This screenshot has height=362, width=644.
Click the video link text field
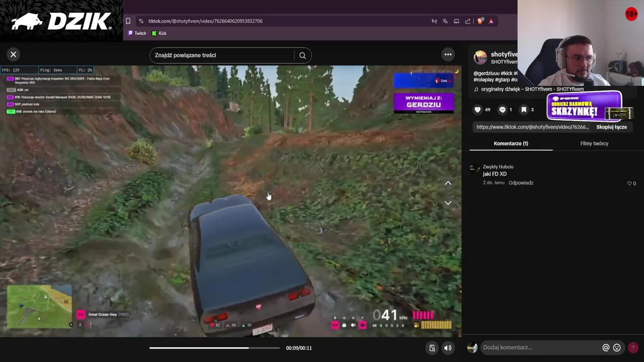pyautogui.click(x=532, y=127)
